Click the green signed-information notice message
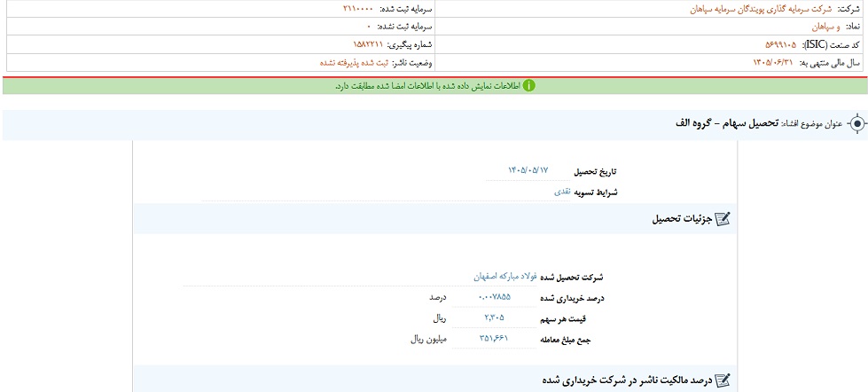 (428, 86)
